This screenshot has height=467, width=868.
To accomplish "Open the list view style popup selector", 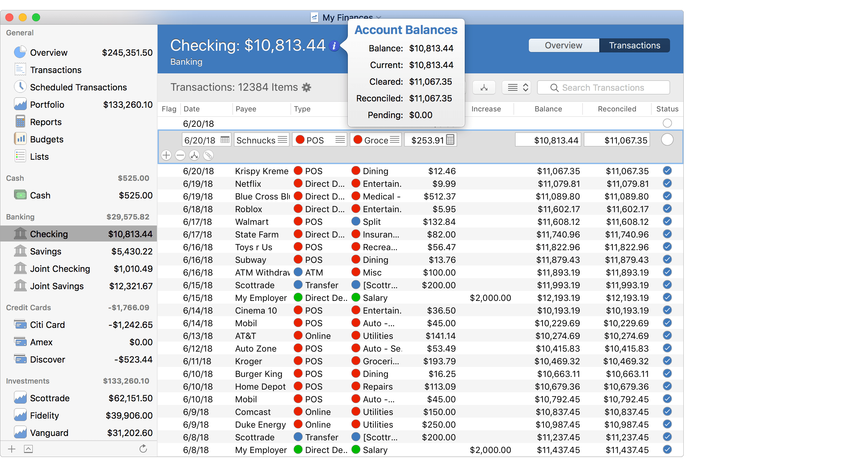I will (x=516, y=87).
